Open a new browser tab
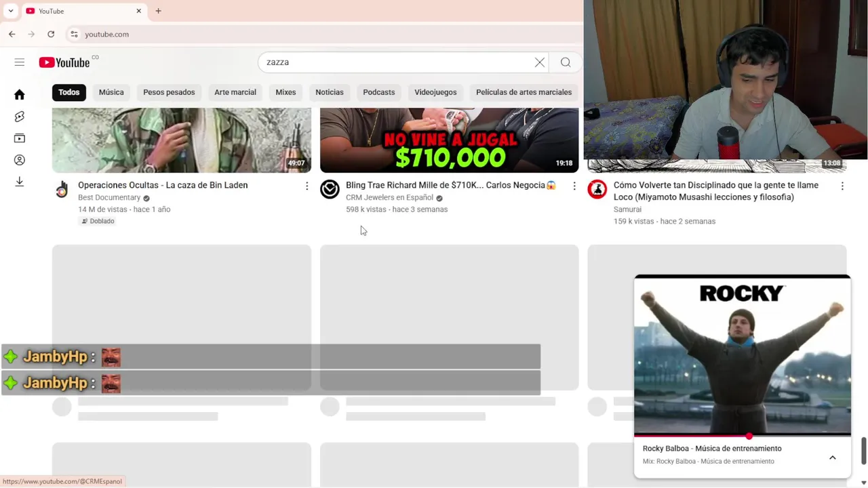The image size is (868, 488). coord(158,11)
